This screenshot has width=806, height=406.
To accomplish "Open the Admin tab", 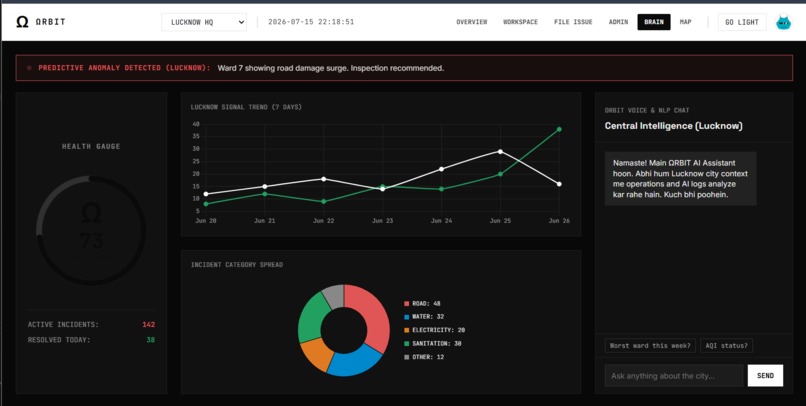I will click(x=618, y=22).
